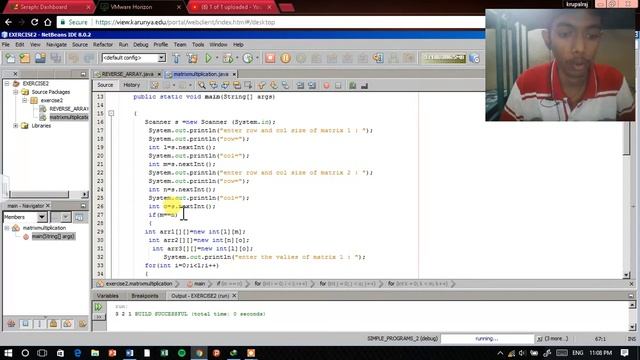Open Debug Project dropdown arrow
Image resolution: width=640 pixels, height=360 pixels.
click(x=237, y=58)
